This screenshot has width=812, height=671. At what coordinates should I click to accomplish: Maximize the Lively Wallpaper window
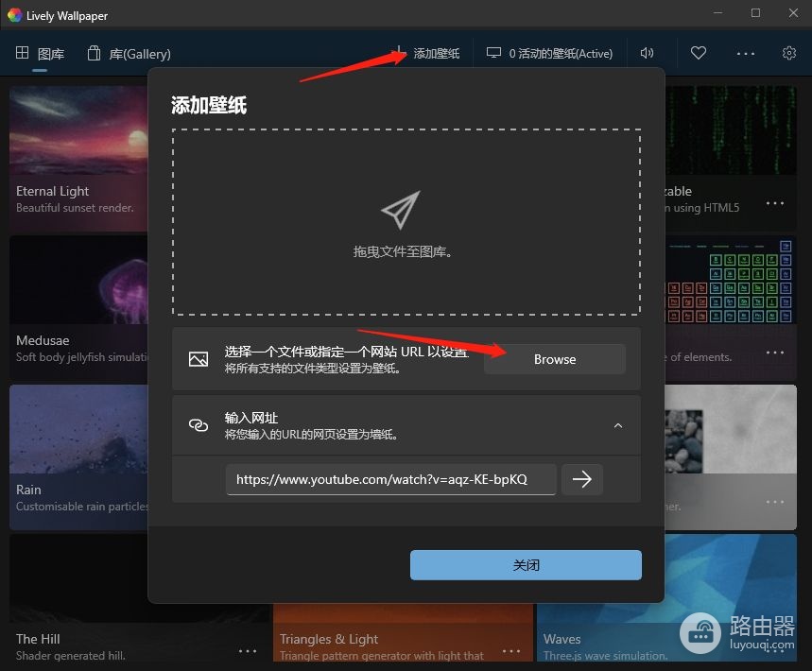tap(755, 13)
